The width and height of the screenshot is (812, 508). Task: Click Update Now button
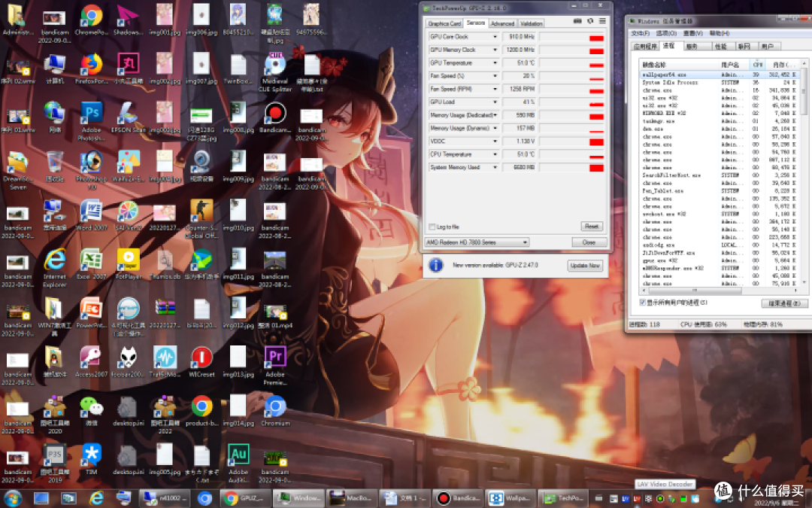(x=585, y=266)
